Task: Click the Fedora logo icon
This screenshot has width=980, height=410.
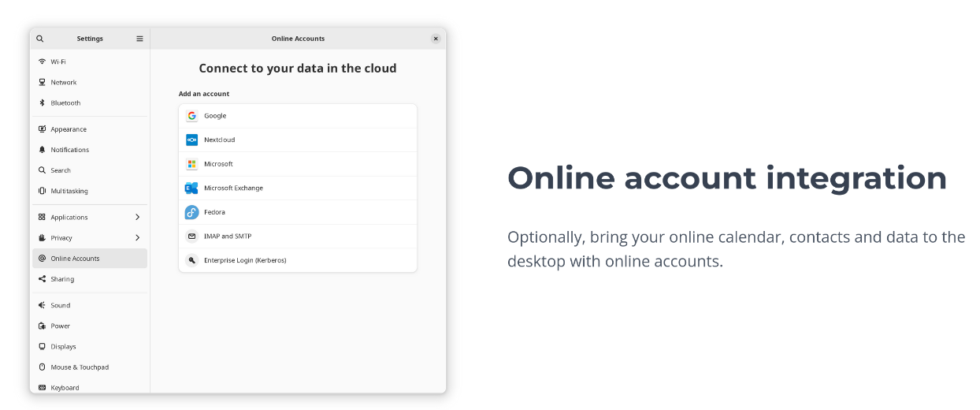Action: pyautogui.click(x=191, y=212)
